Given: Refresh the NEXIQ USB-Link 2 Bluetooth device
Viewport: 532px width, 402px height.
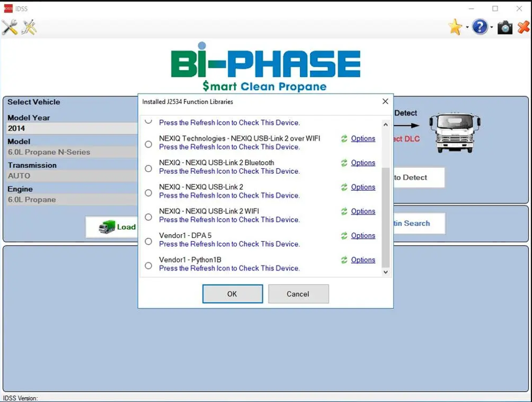Looking at the screenshot, I should click(344, 163).
